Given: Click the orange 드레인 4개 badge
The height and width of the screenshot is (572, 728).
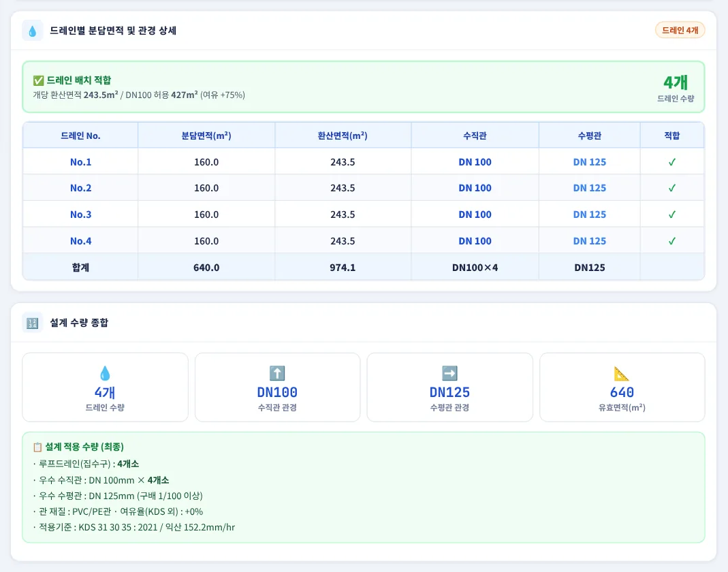Looking at the screenshot, I should 680,30.
